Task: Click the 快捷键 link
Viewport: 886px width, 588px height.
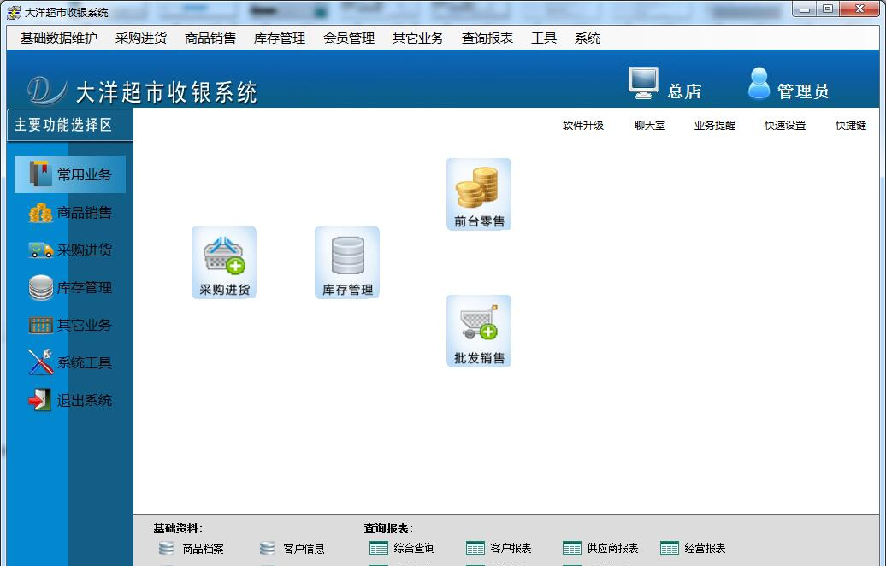Action: click(x=851, y=126)
